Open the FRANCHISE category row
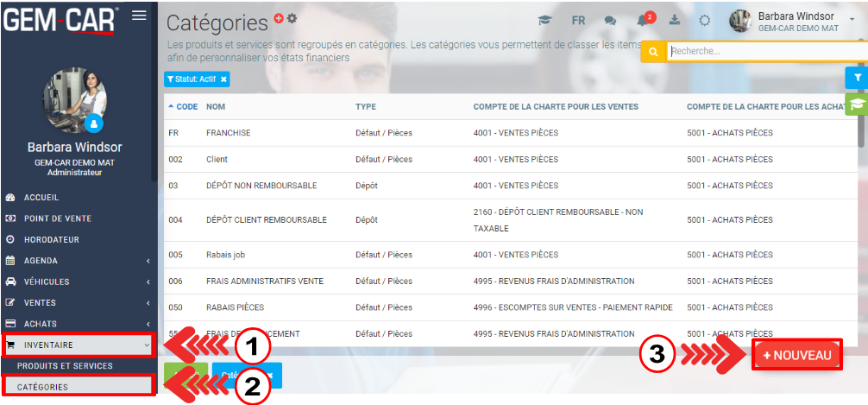 pos(229,133)
